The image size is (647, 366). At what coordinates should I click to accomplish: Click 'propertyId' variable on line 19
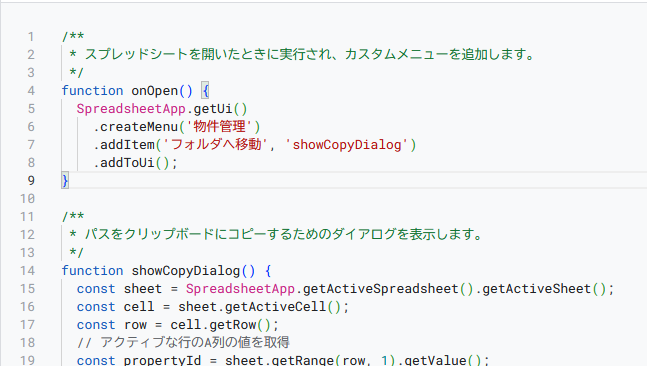[162, 360]
